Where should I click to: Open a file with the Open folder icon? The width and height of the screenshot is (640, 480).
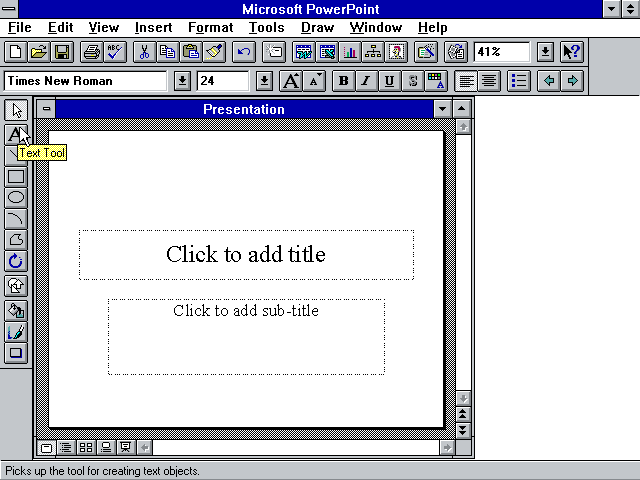[x=39, y=52]
